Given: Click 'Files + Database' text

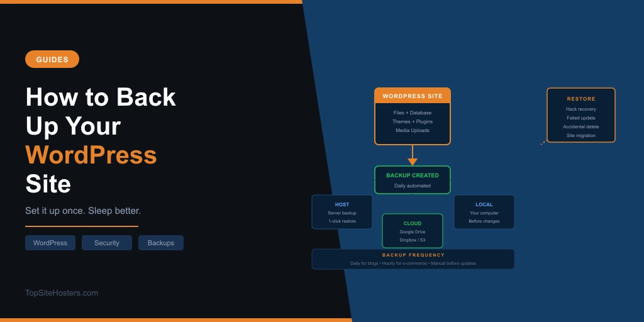Looking at the screenshot, I should (413, 113).
